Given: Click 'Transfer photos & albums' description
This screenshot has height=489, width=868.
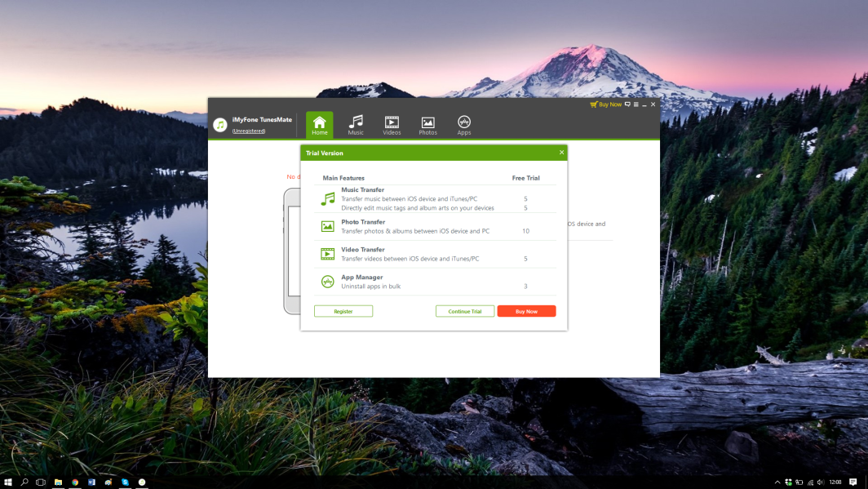Looking at the screenshot, I should click(415, 231).
